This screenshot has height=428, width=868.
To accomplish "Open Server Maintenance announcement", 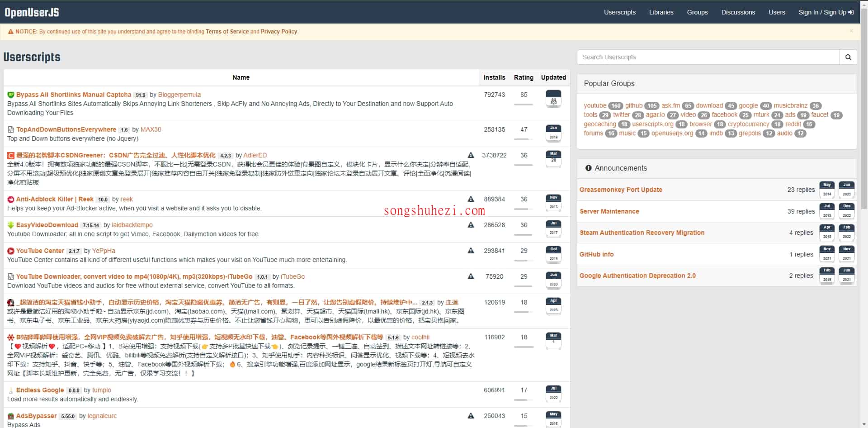I will coord(609,211).
